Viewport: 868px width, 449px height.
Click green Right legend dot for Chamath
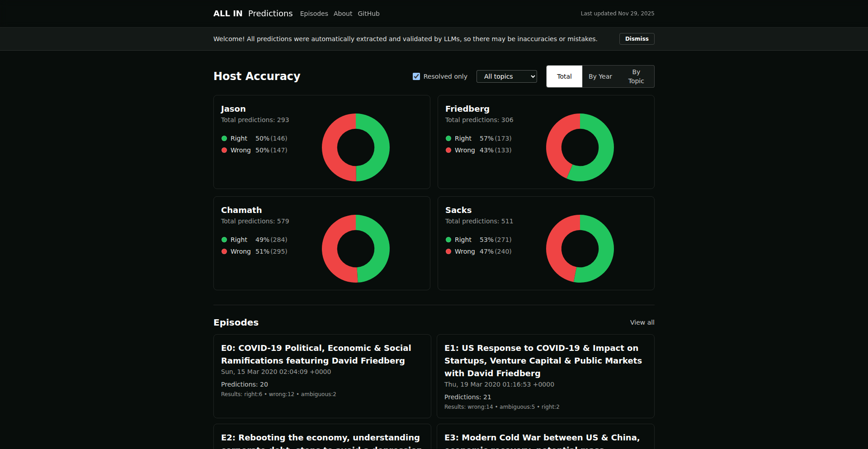(224, 240)
